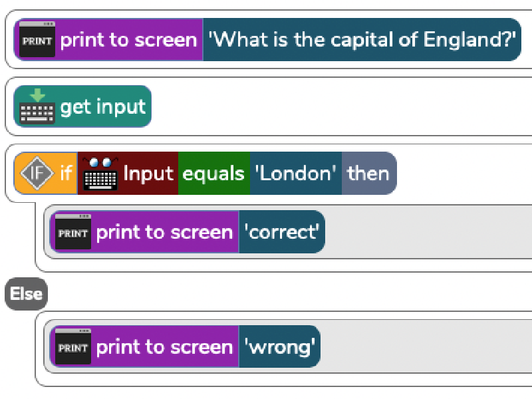Click the first 'print to screen' label
The image size is (532, 399).
128,40
